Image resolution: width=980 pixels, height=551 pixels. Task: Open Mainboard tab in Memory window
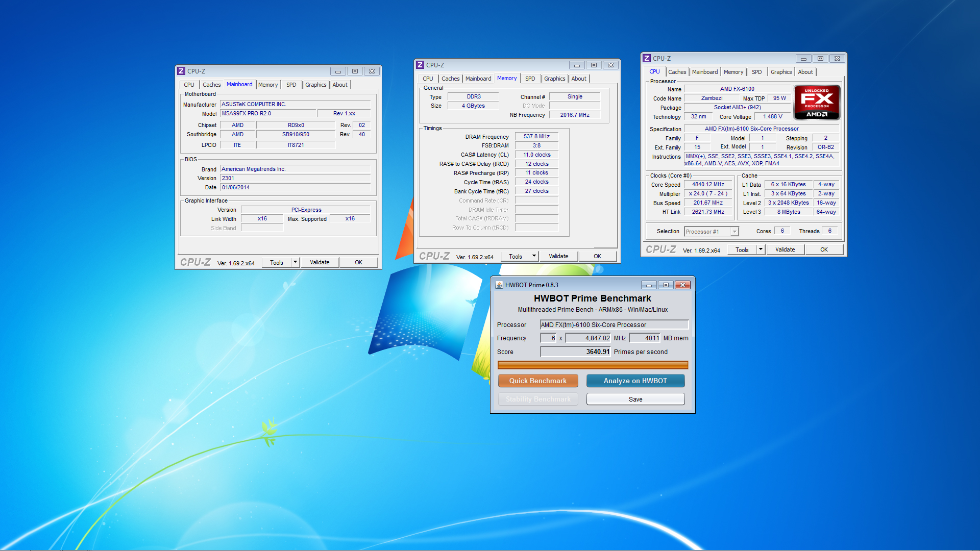click(x=478, y=79)
